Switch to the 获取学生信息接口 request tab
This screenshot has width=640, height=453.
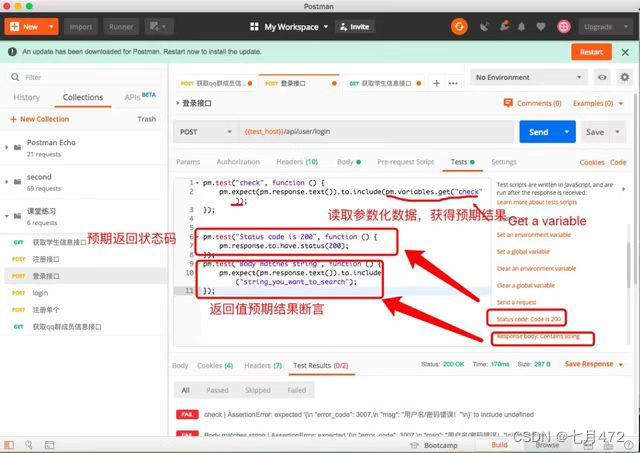click(384, 83)
